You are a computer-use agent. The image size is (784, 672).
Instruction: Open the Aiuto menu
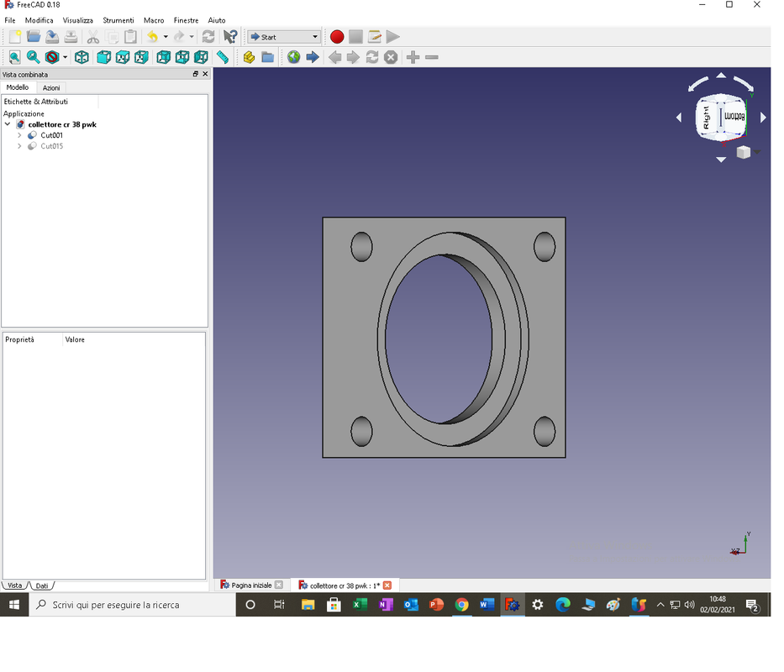click(x=217, y=20)
